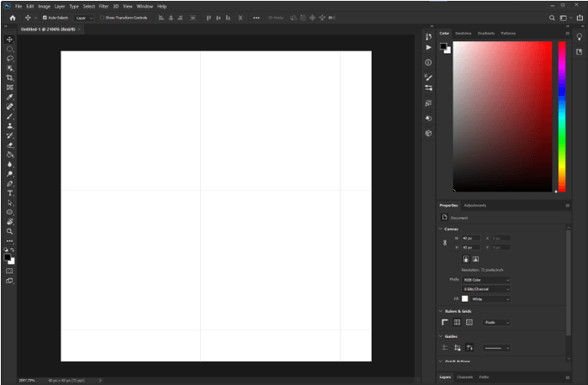The height and width of the screenshot is (385, 588).
Task: Open the Auto-Select Layer dropdown
Action: pos(84,17)
